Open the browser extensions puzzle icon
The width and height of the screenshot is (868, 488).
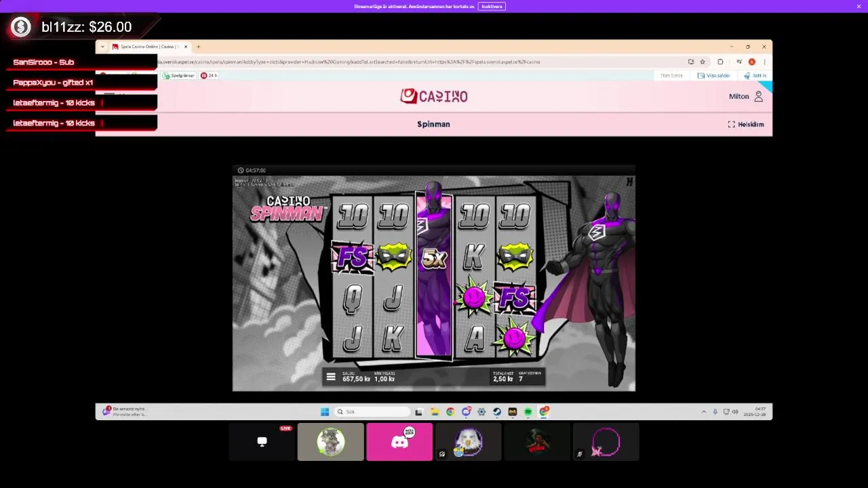pos(720,62)
